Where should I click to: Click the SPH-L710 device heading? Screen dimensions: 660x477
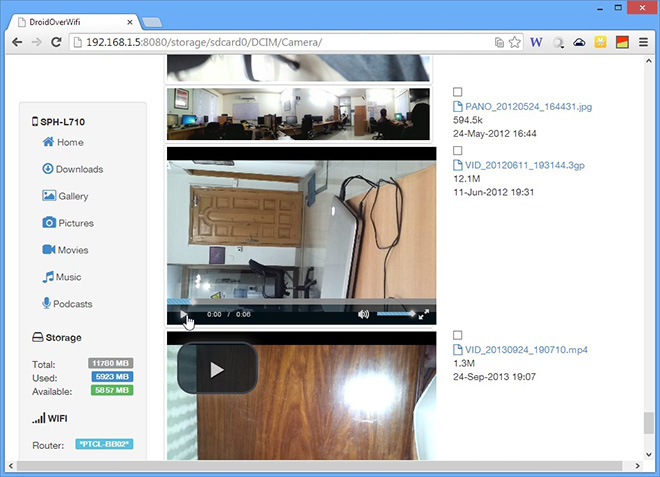(x=59, y=122)
